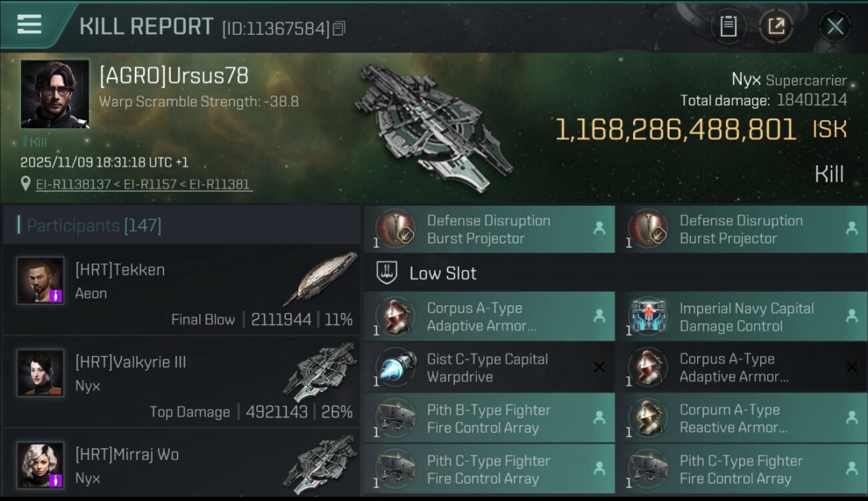Open the clipboard report icon

click(x=728, y=27)
